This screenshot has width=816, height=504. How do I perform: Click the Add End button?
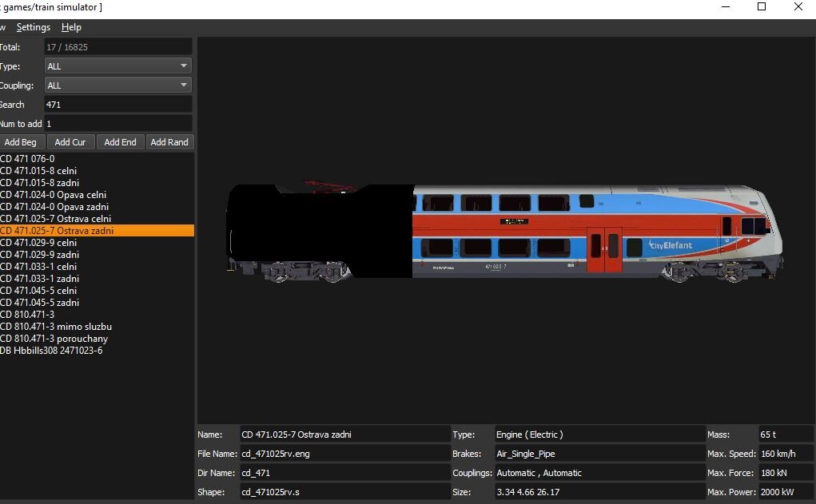click(x=120, y=142)
